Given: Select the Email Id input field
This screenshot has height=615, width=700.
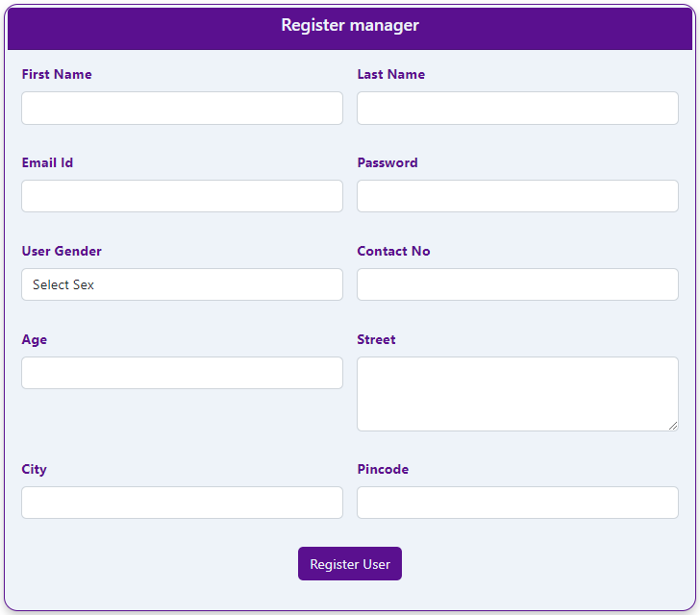Looking at the screenshot, I should pos(182,196).
